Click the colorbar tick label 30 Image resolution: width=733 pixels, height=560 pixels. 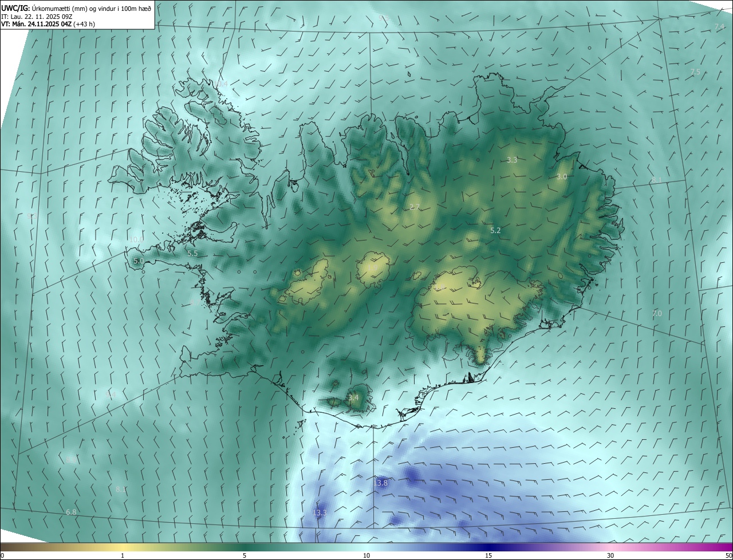coord(610,556)
